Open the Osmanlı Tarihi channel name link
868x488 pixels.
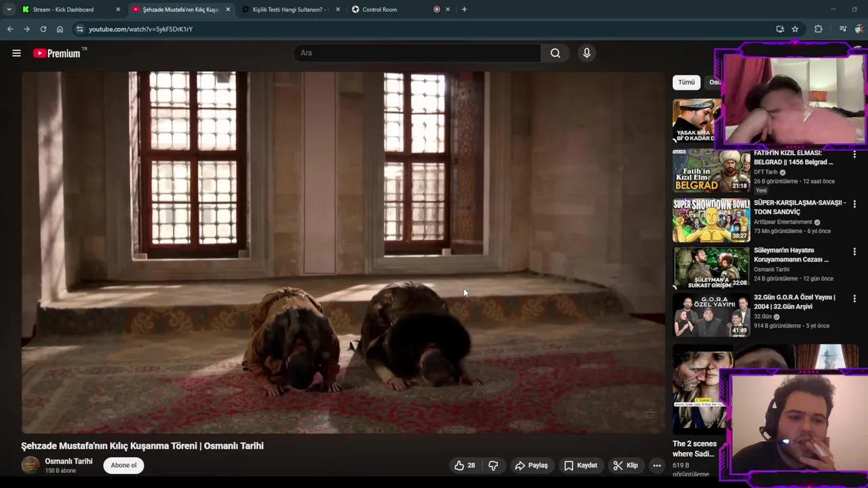(68, 462)
